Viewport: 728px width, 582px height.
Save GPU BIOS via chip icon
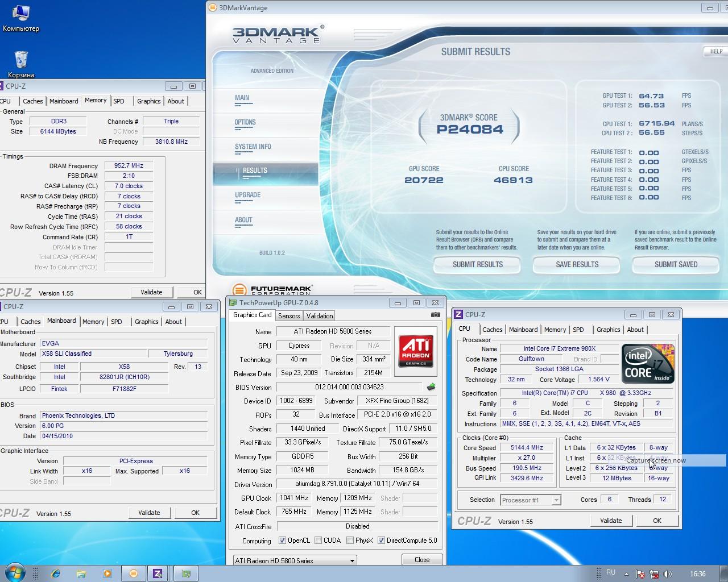(431, 387)
